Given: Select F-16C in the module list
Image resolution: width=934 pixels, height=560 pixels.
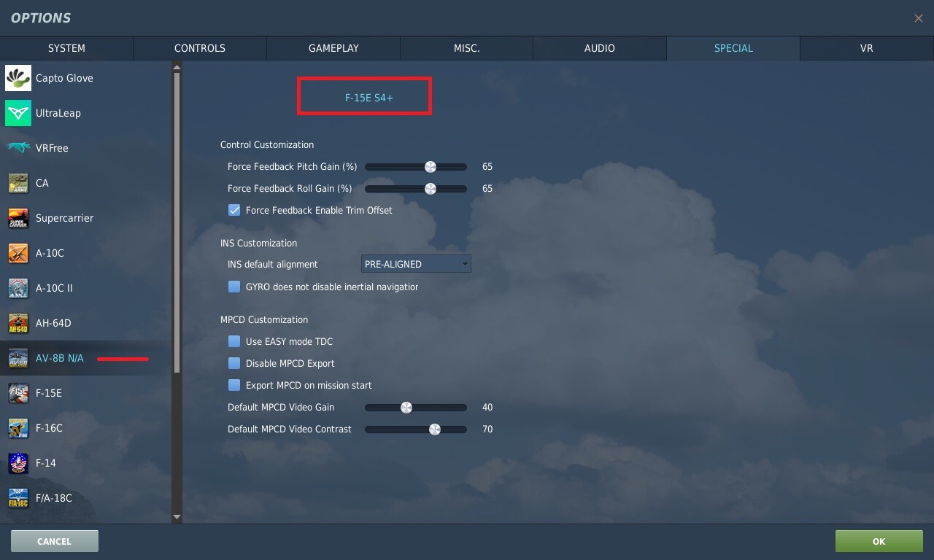Looking at the screenshot, I should coord(86,428).
